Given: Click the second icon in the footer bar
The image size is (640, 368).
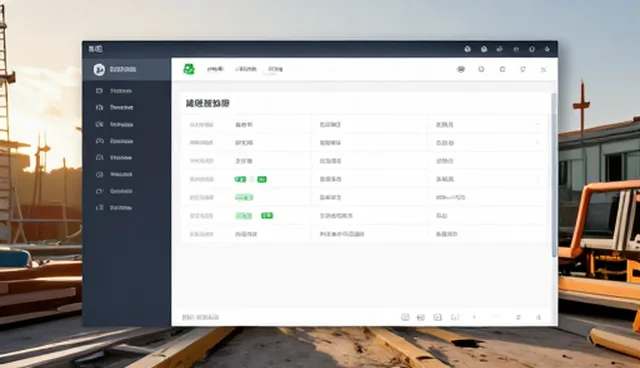Looking at the screenshot, I should tap(421, 317).
